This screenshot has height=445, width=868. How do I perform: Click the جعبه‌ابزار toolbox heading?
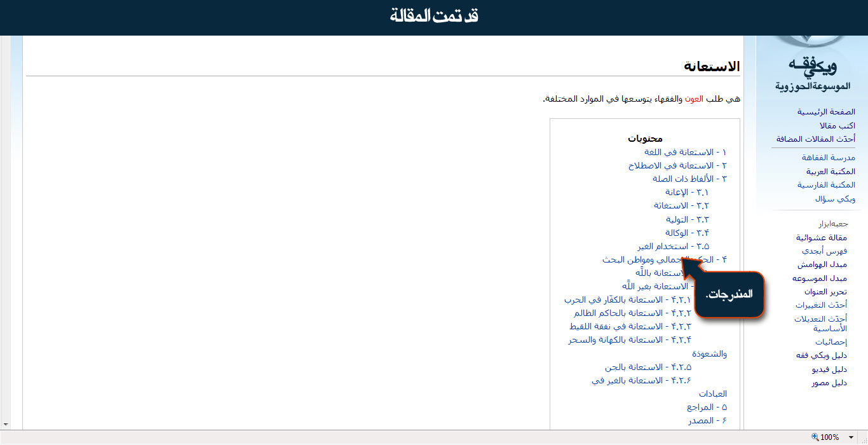[833, 224]
